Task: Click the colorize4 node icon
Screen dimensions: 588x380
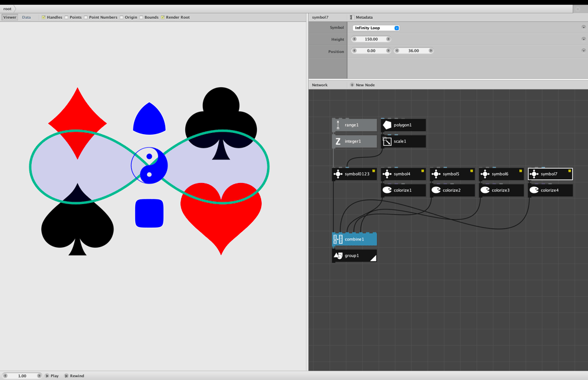Action: tap(534, 190)
